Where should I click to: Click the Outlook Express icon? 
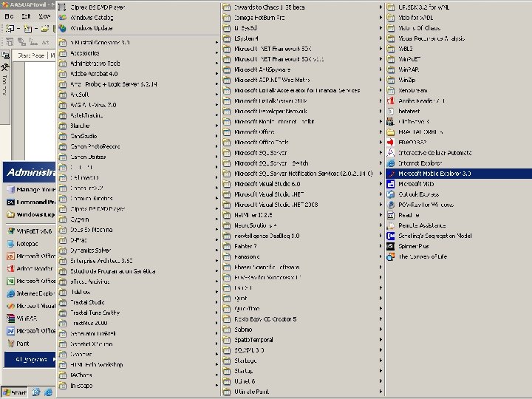pyautogui.click(x=391, y=194)
